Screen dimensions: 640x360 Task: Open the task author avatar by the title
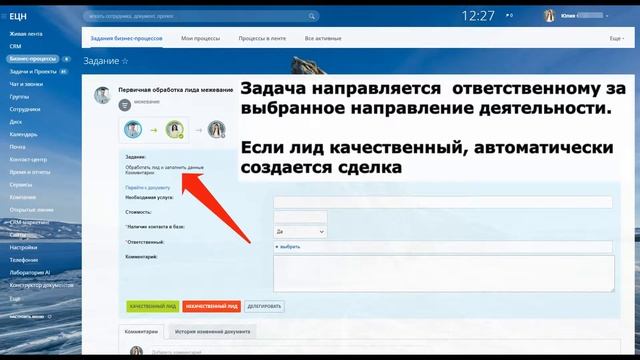pos(102,95)
